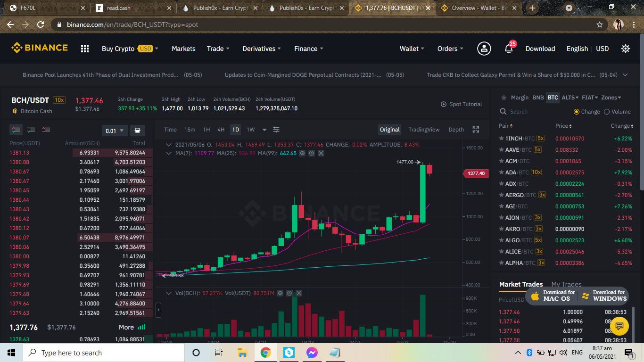Switch to the TradingView chart tab
The width and height of the screenshot is (644, 362).
424,130
